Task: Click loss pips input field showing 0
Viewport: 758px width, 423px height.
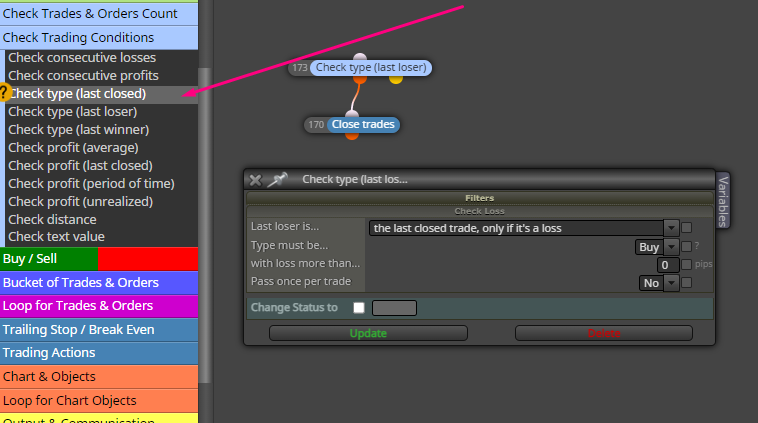Action: [x=668, y=265]
